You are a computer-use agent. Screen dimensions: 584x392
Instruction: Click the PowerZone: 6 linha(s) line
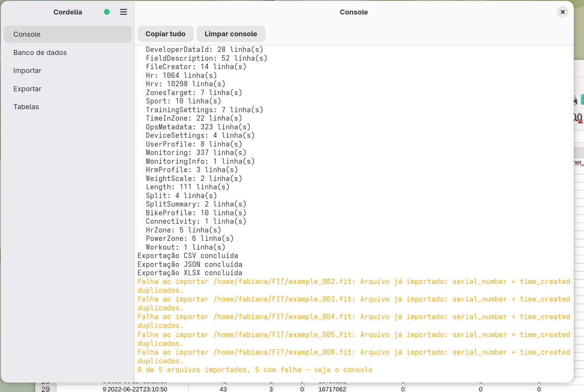pyautogui.click(x=190, y=239)
